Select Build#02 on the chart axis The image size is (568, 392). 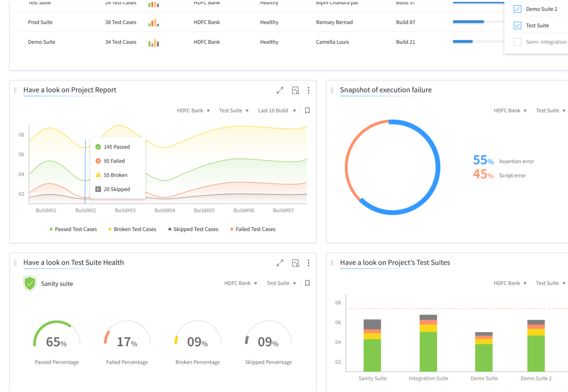coord(85,211)
